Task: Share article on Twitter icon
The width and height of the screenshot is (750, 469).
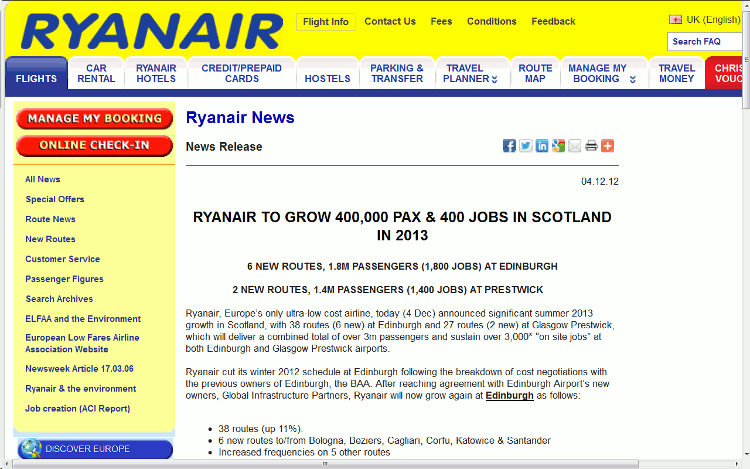Action: click(526, 146)
